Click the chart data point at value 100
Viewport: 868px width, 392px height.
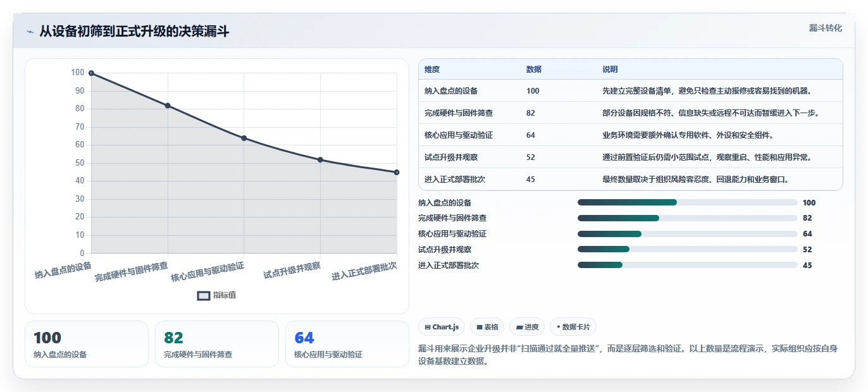pyautogui.click(x=91, y=73)
